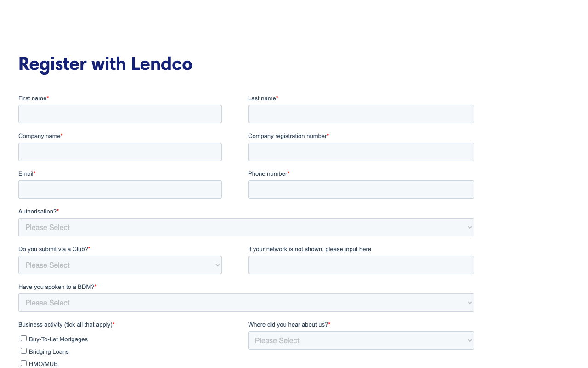Viewport: 588px width, 368px height.
Task: Click the network name input field
Action: 361,265
